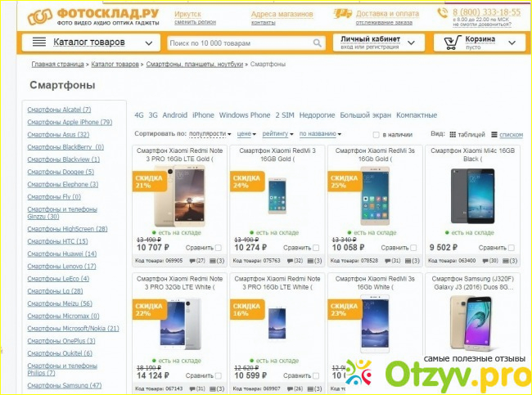This screenshot has width=532, height=395.
Task: Click the product search input field
Action: pos(240,43)
